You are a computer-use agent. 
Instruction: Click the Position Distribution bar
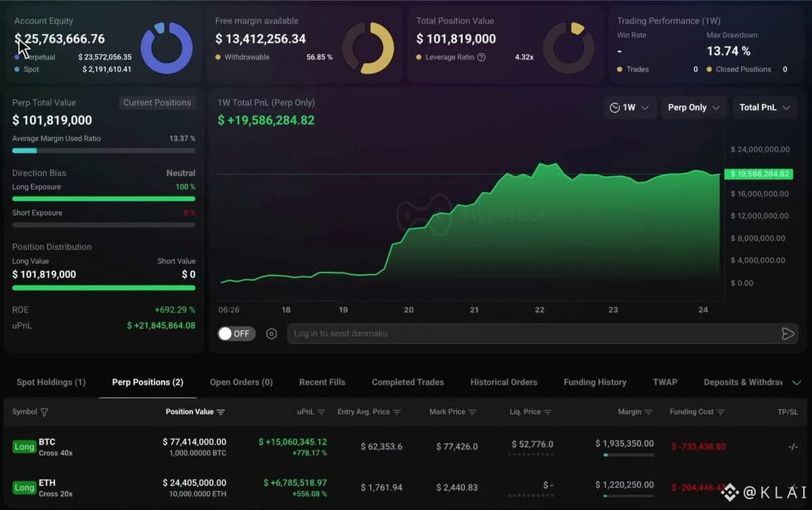[104, 288]
